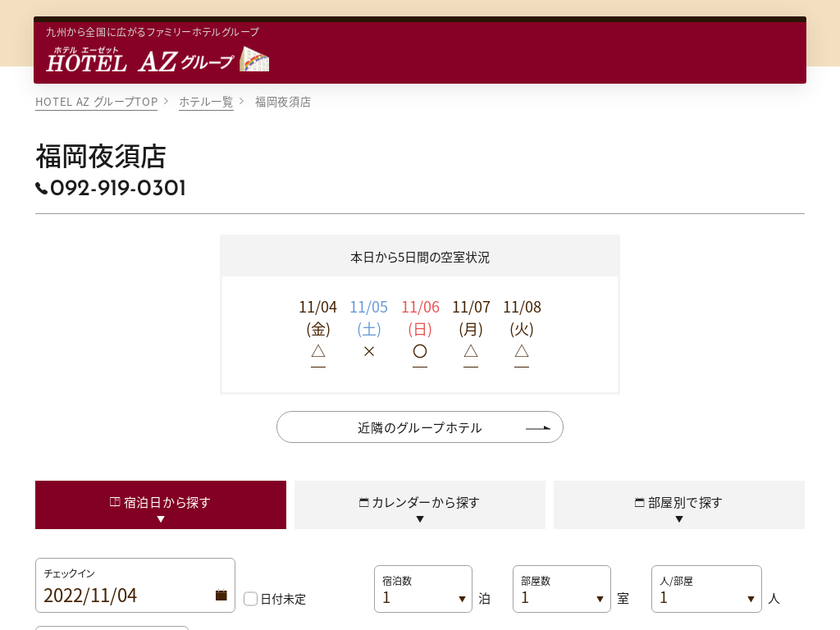Click the 11/05 Saturday unavailable mark
The width and height of the screenshot is (840, 630).
[x=369, y=351]
